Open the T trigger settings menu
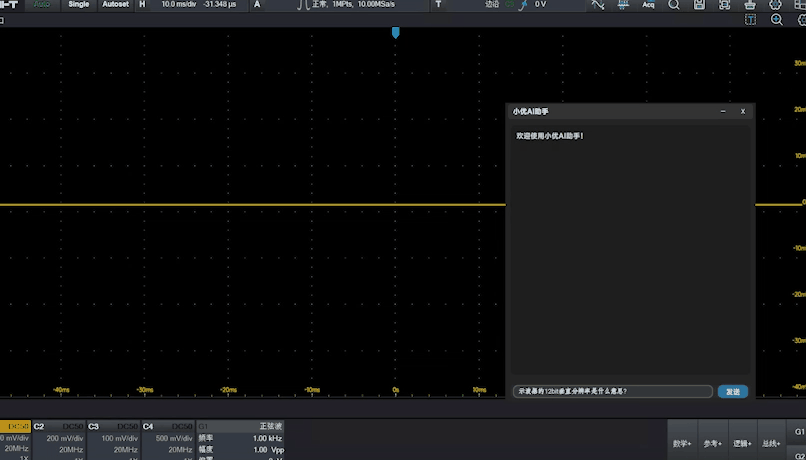This screenshot has height=460, width=806. [x=440, y=5]
